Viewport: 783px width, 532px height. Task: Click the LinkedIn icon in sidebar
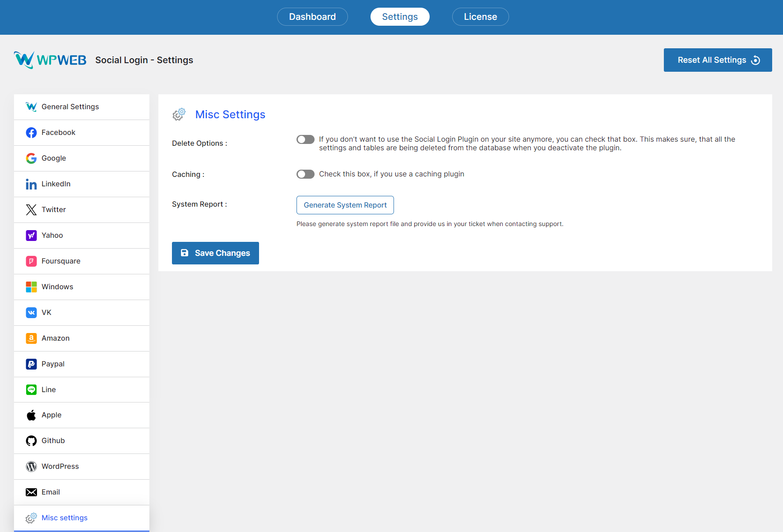31,184
